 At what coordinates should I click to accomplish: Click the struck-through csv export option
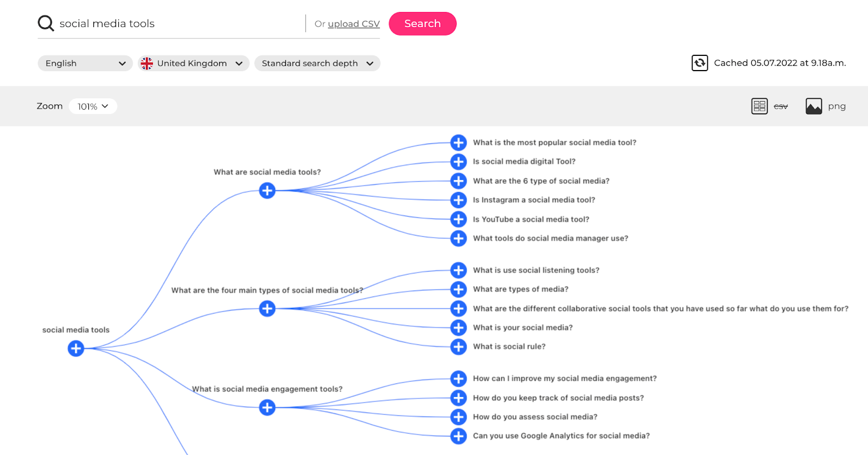point(781,106)
